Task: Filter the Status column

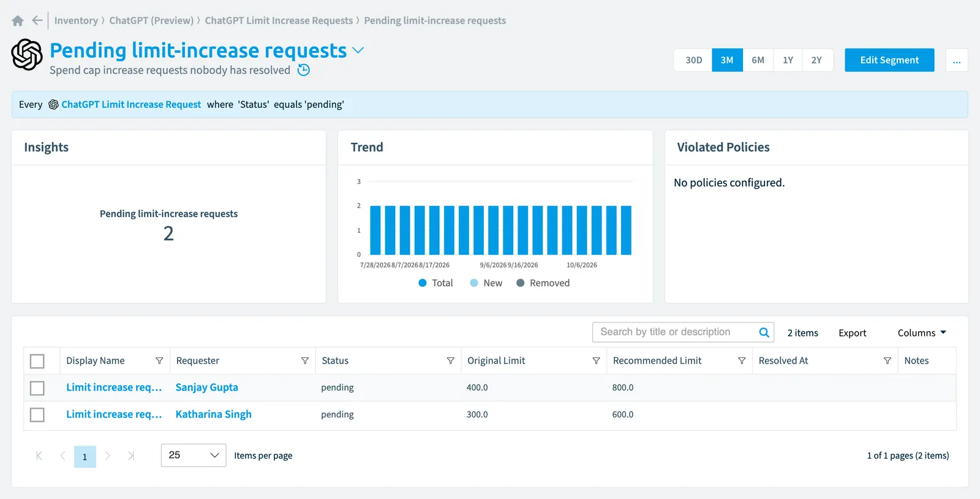Action: coord(451,360)
